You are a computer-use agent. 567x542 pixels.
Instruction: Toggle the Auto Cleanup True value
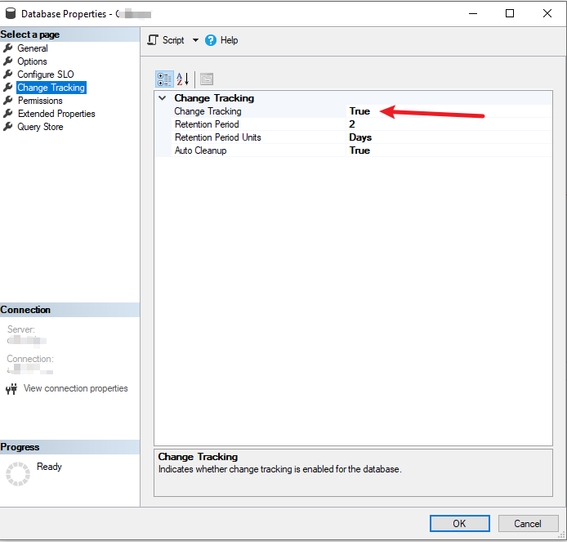point(448,150)
